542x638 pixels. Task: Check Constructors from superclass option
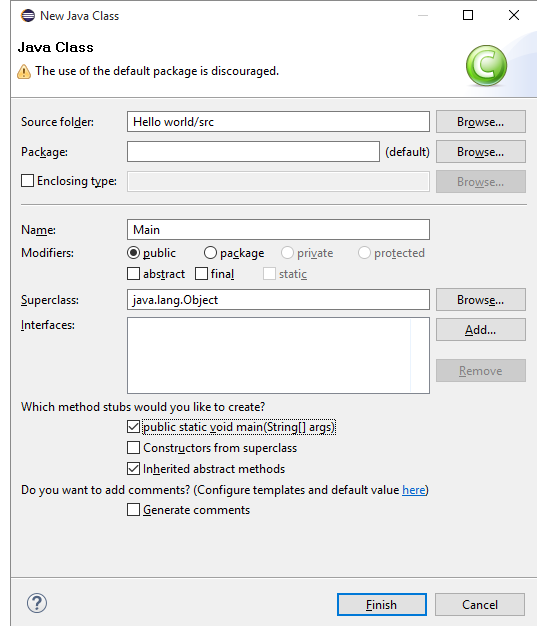pyautogui.click(x=133, y=448)
